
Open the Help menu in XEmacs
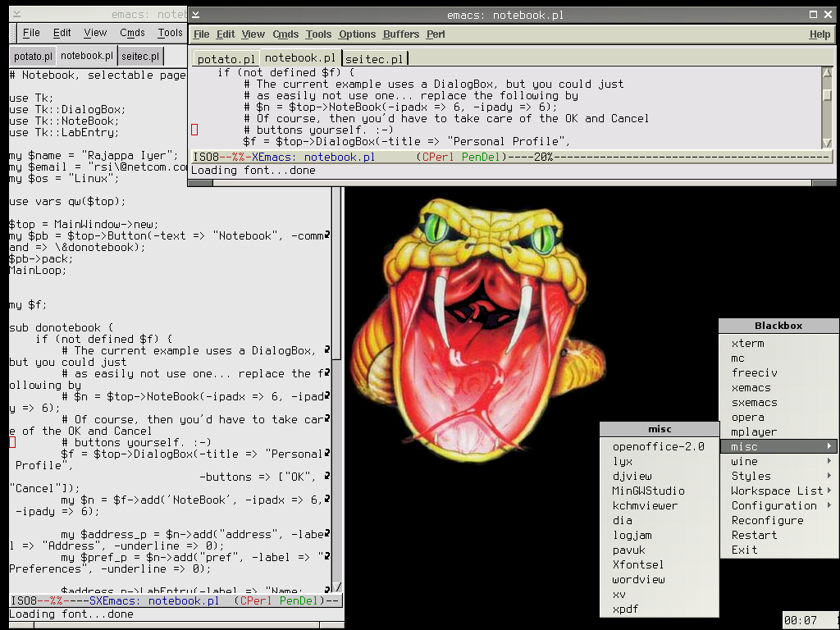(x=819, y=34)
